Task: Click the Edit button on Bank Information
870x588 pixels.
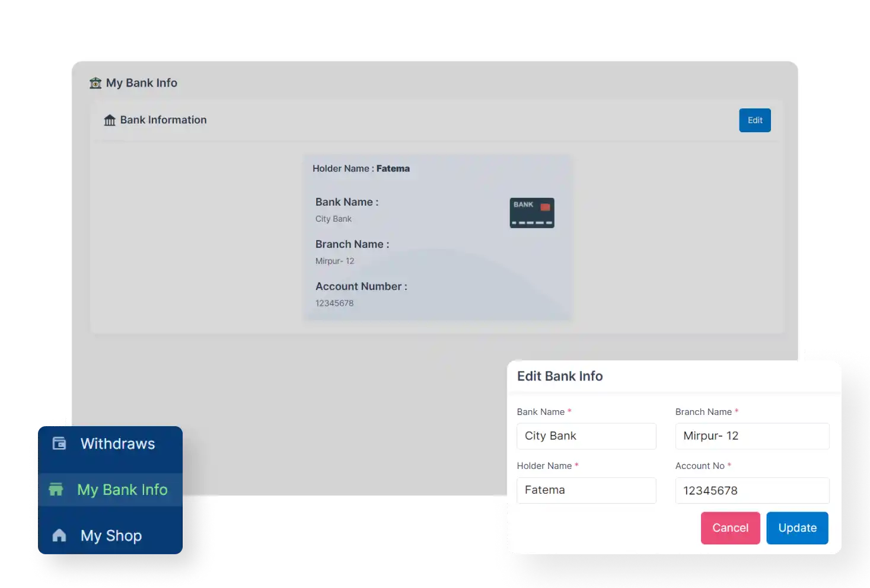Action: pyautogui.click(x=754, y=120)
